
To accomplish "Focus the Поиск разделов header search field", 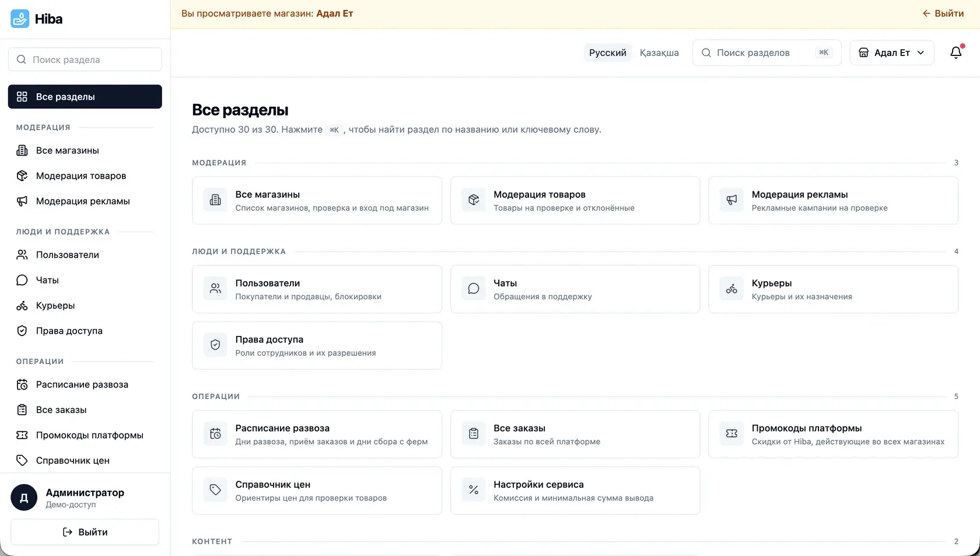I will tap(766, 53).
